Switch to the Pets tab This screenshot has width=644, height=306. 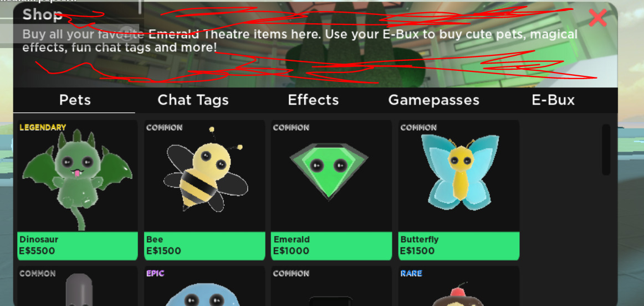pyautogui.click(x=75, y=100)
